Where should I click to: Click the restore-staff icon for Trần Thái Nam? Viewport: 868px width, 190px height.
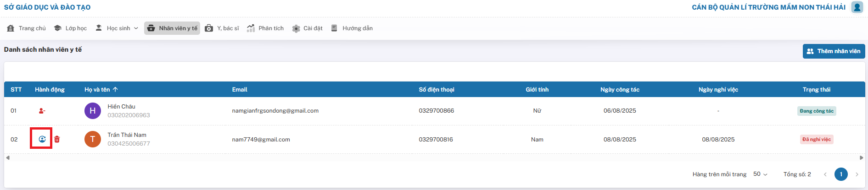point(42,139)
